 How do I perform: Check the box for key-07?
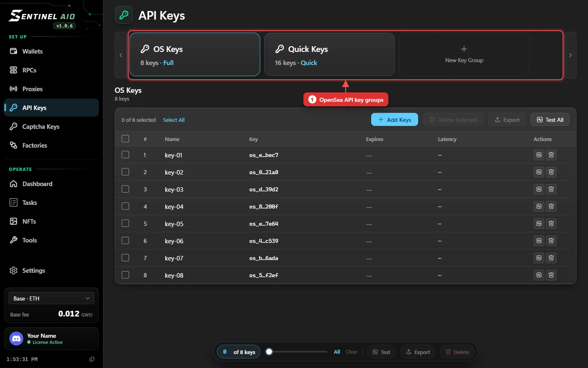[x=125, y=258]
